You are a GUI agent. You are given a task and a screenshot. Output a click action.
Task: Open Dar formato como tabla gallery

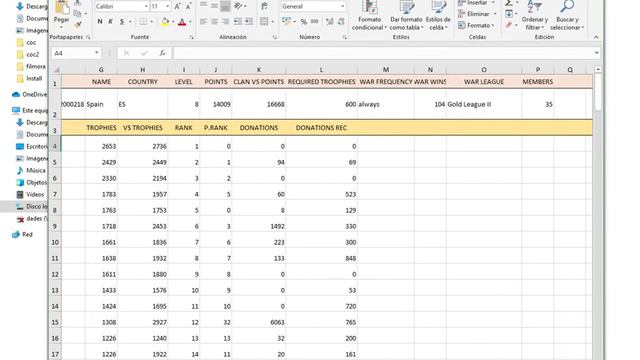(406, 15)
